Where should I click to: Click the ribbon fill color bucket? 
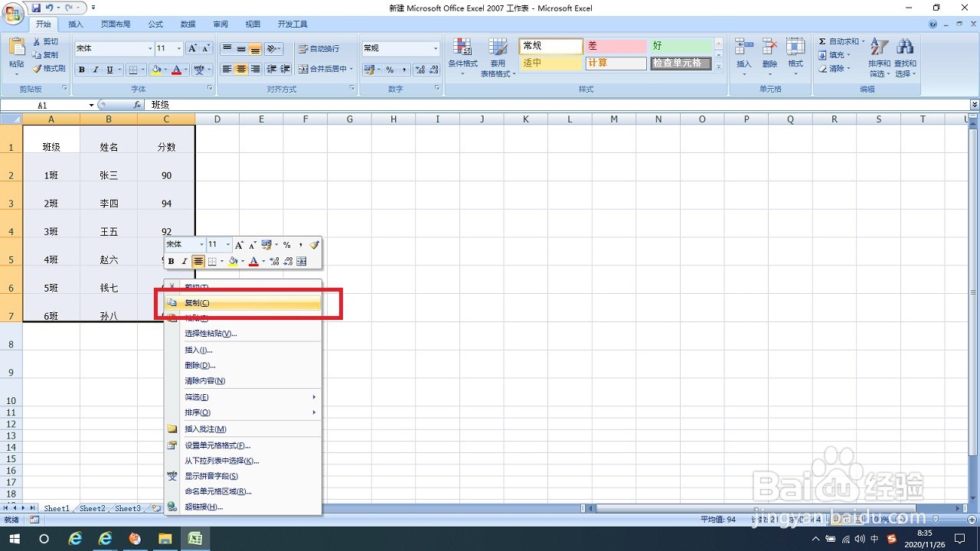156,70
